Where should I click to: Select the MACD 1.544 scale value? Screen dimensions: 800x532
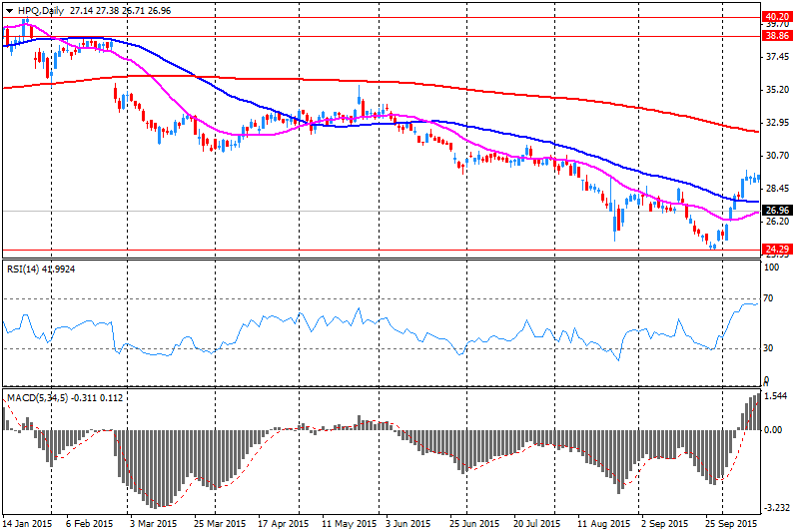click(777, 396)
